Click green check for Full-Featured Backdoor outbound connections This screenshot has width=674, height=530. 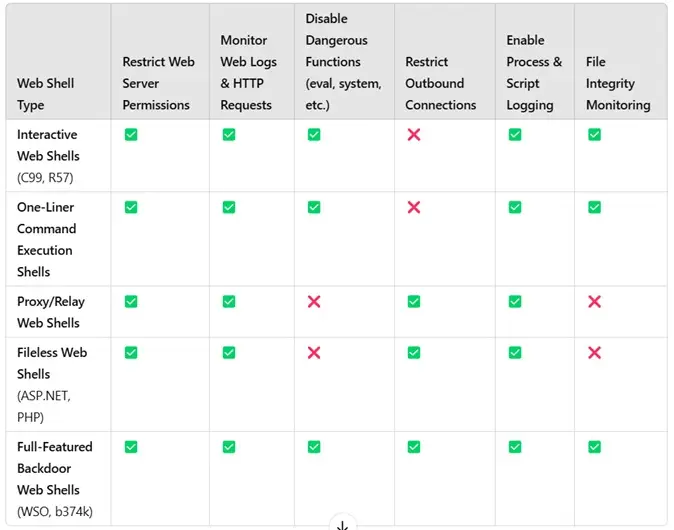coord(414,447)
